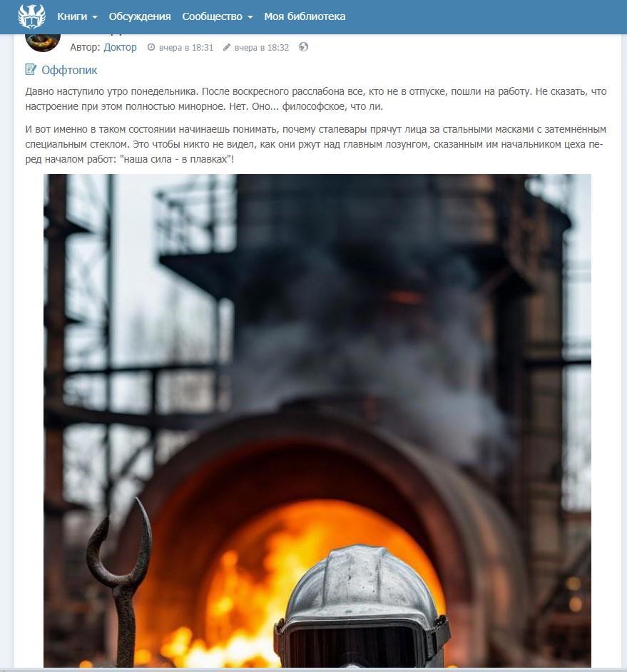Image resolution: width=627 pixels, height=672 pixels.
Task: Click the timestamp вчера в 18:31
Action: (x=186, y=48)
